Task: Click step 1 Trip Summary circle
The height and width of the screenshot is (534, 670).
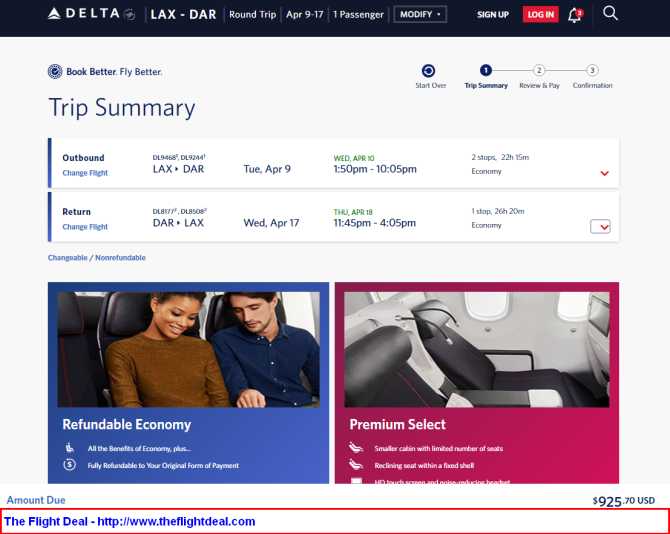Action: [485, 70]
